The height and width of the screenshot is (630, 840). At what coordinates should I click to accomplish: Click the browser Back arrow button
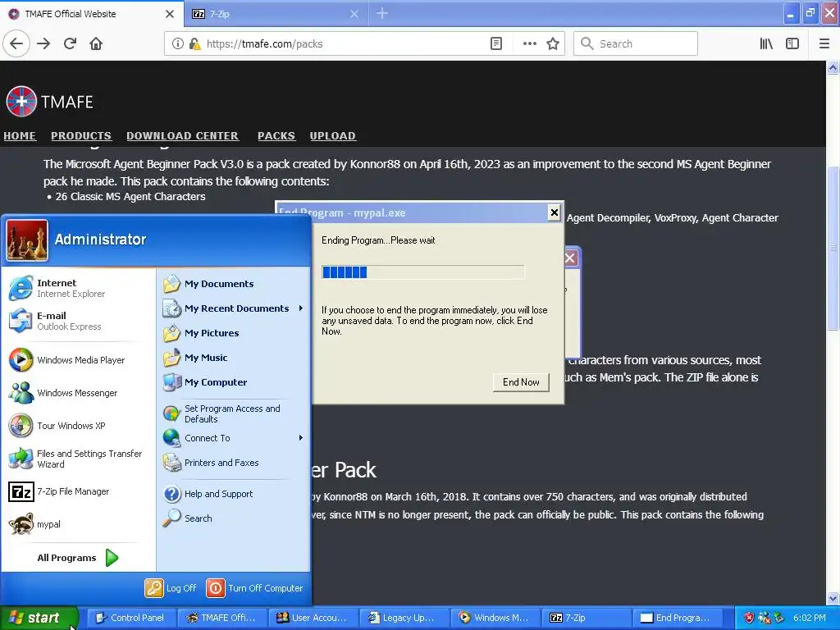(16, 43)
